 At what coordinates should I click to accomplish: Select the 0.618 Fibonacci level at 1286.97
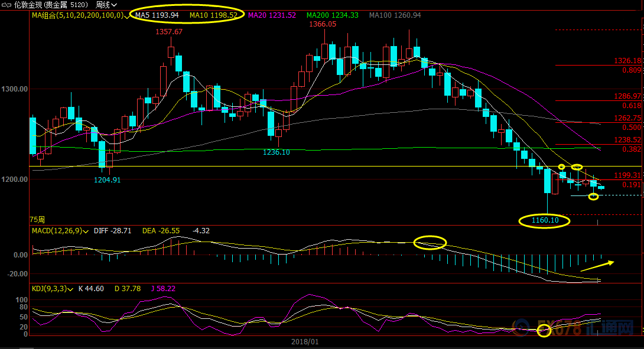631,106
